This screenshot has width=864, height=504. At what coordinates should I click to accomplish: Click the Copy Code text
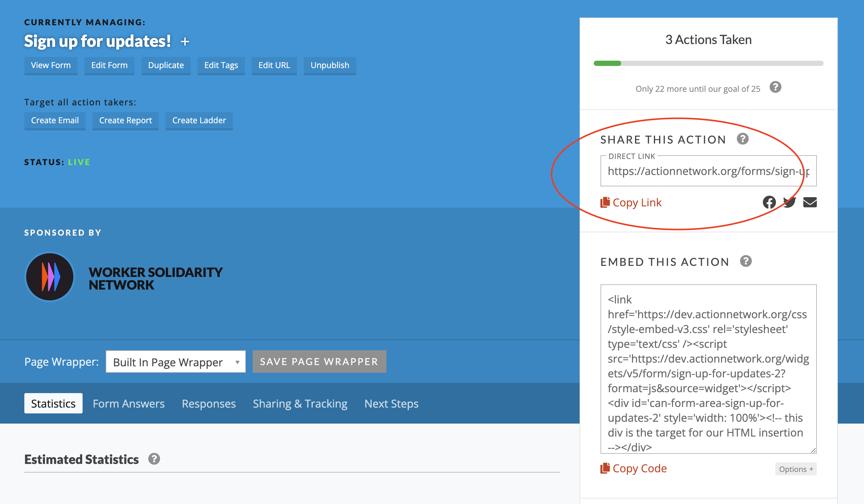tap(639, 468)
